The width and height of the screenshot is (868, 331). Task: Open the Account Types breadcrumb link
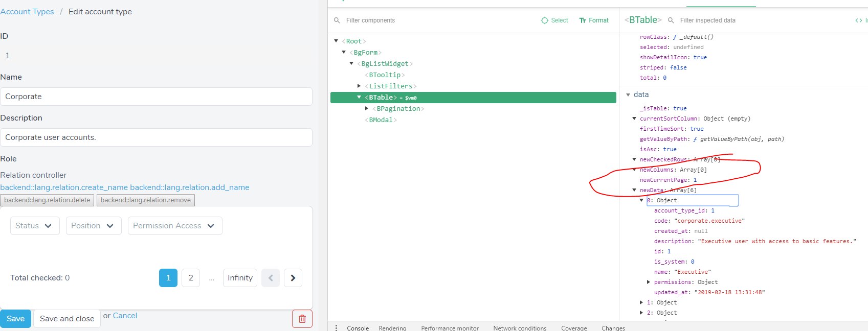tap(27, 12)
